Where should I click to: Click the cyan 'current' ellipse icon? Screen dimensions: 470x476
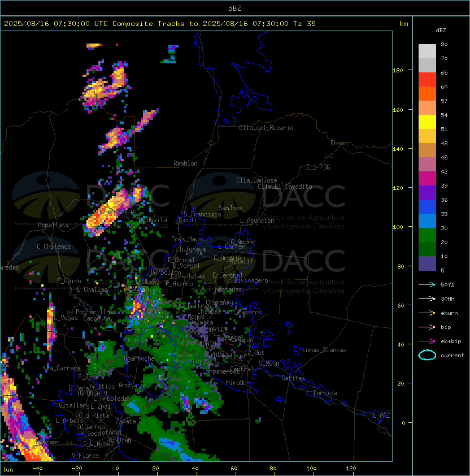[x=427, y=355]
